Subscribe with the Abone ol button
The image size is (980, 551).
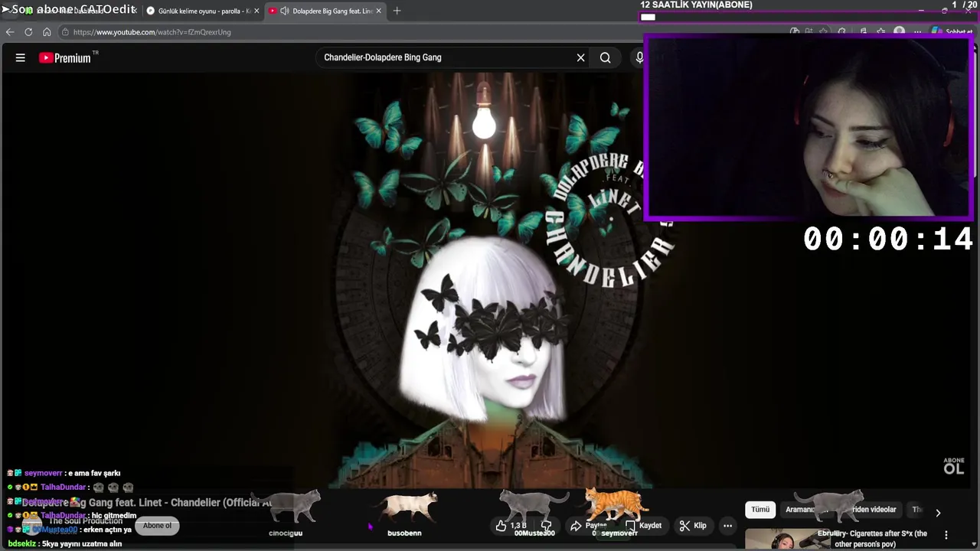[x=157, y=526]
